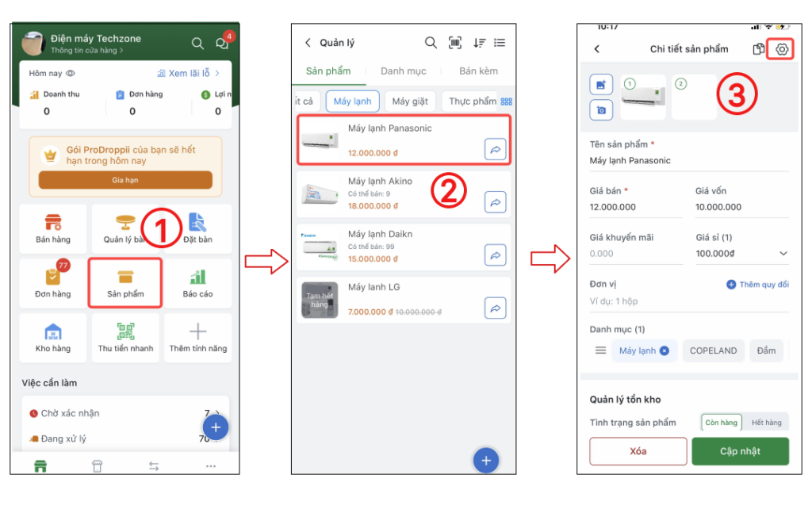
Task: Select the Máy giặt category filter
Action: click(x=410, y=101)
